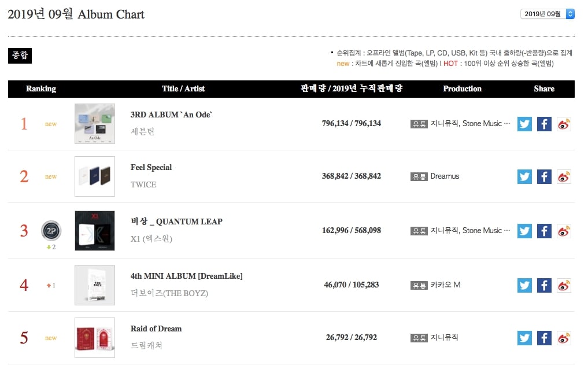Click the X1 Quantum Leap album cover
The height and width of the screenshot is (369, 588).
tap(95, 231)
